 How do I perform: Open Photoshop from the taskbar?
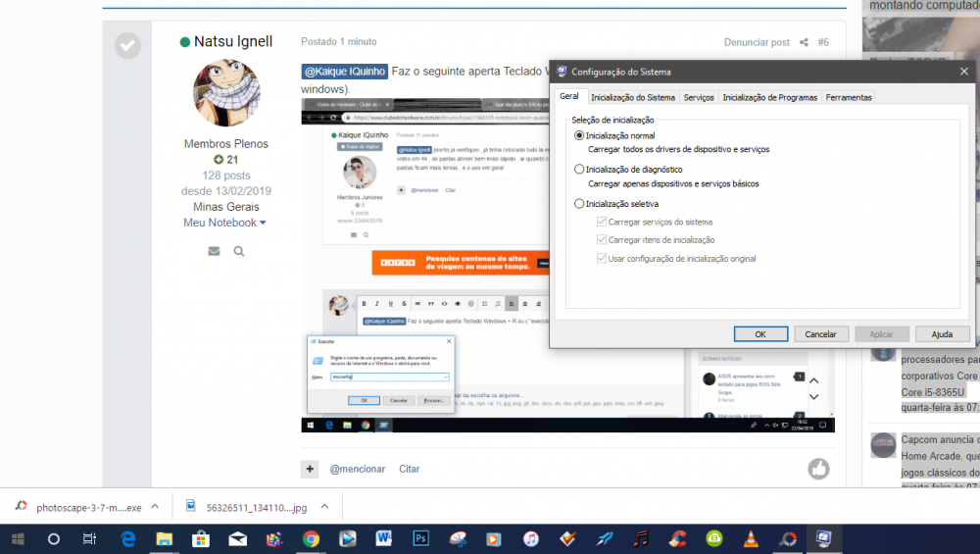[420, 538]
